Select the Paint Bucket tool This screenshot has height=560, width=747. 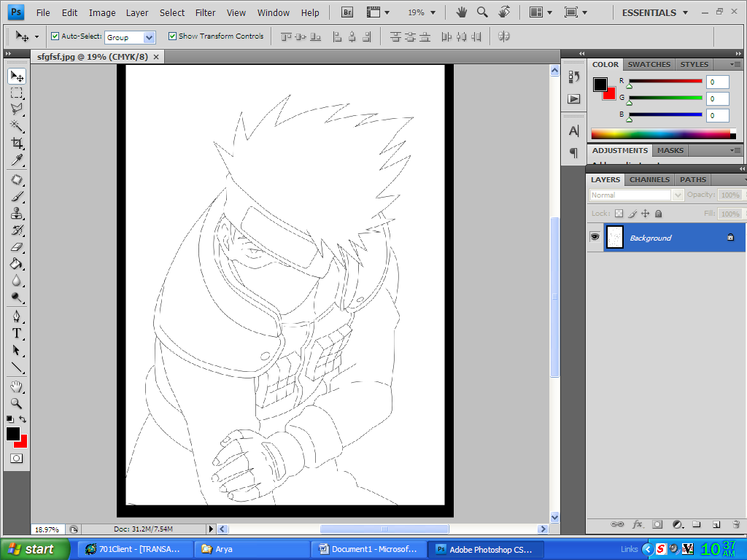(x=17, y=264)
